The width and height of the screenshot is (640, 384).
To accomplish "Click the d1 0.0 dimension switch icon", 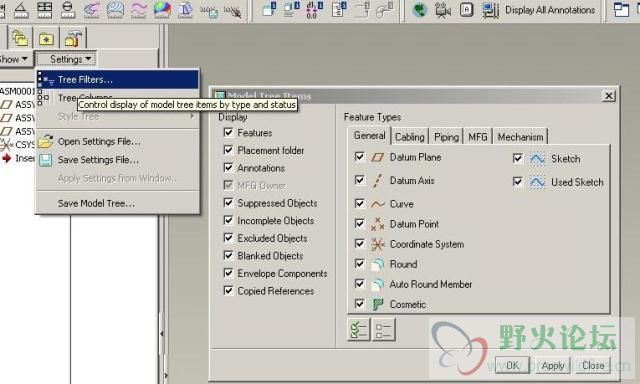I will pyautogui.click(x=314, y=9).
